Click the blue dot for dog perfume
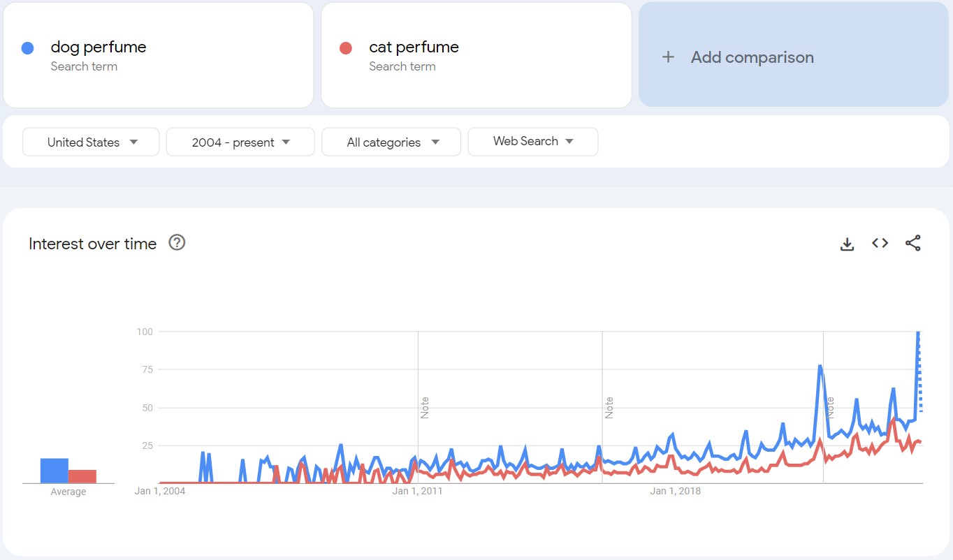The width and height of the screenshot is (953, 560). click(x=27, y=46)
